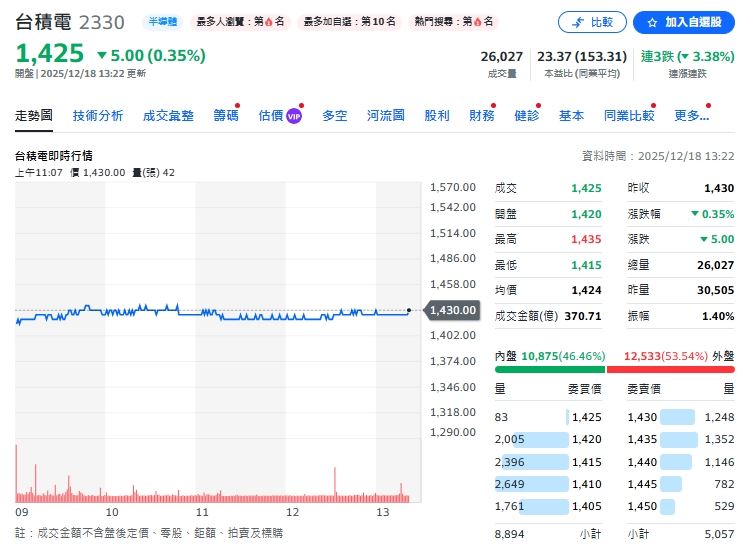Screen dimensions: 746x547
Task: Open the 籌碼 tab
Action: [226, 116]
